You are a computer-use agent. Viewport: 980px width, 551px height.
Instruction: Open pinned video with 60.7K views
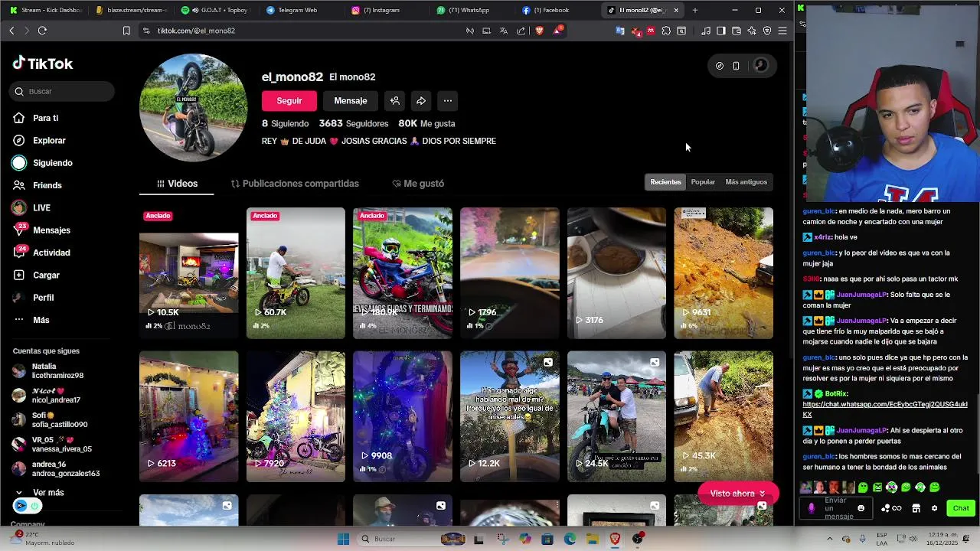tap(296, 273)
